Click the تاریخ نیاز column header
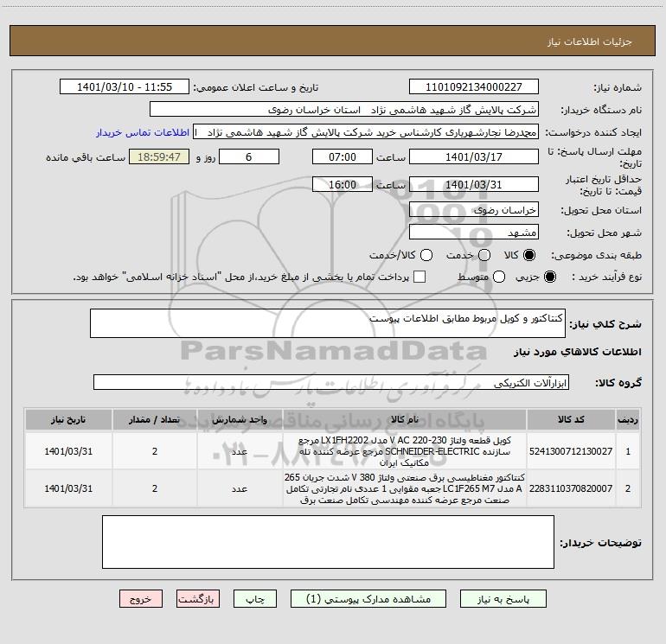Screen dimensions: 666x644 pyautogui.click(x=68, y=420)
